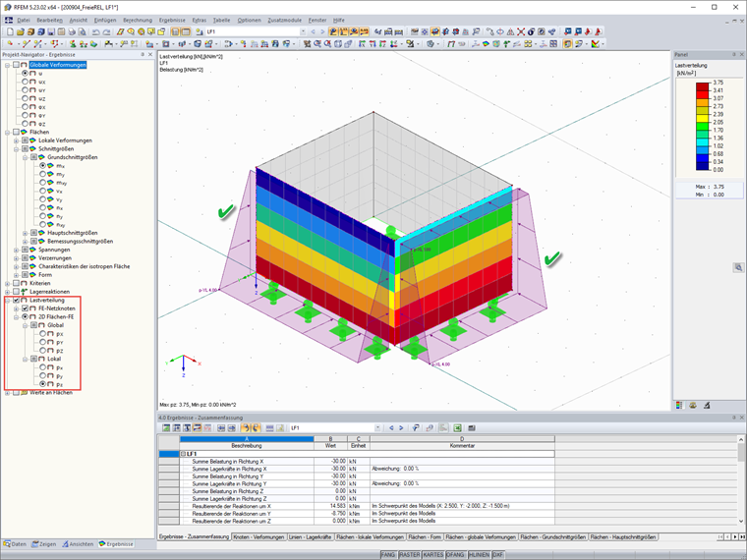Collapse the Global node under 2D Flächen-FE
This screenshot has height=560, width=747.
tap(25, 326)
